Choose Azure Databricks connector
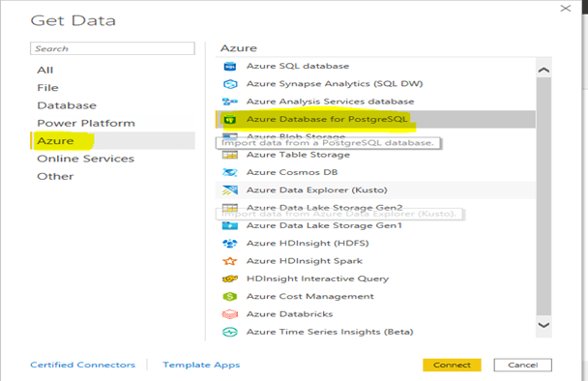The width and height of the screenshot is (588, 381). point(376,314)
